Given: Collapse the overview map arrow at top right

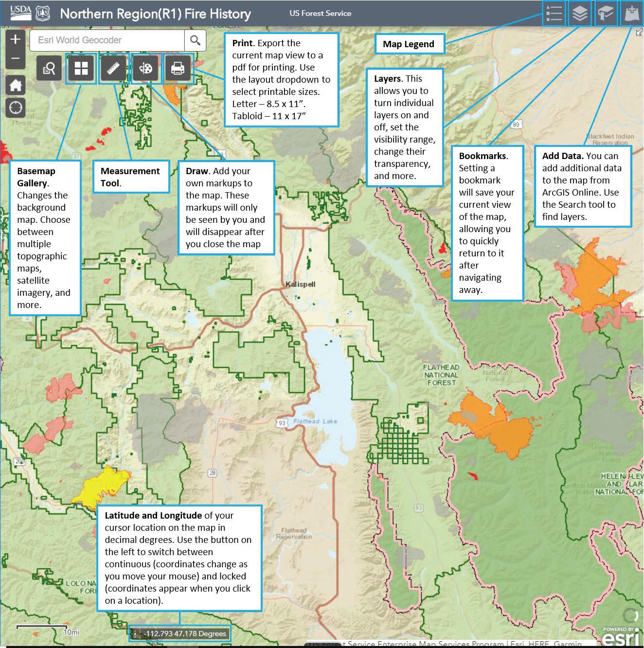Looking at the screenshot, I should coord(639,33).
